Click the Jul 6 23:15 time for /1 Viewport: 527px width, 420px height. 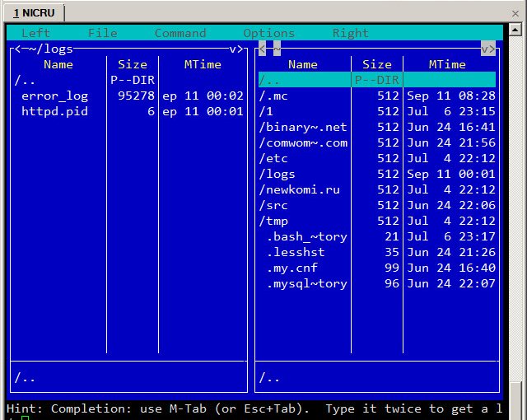(x=451, y=111)
